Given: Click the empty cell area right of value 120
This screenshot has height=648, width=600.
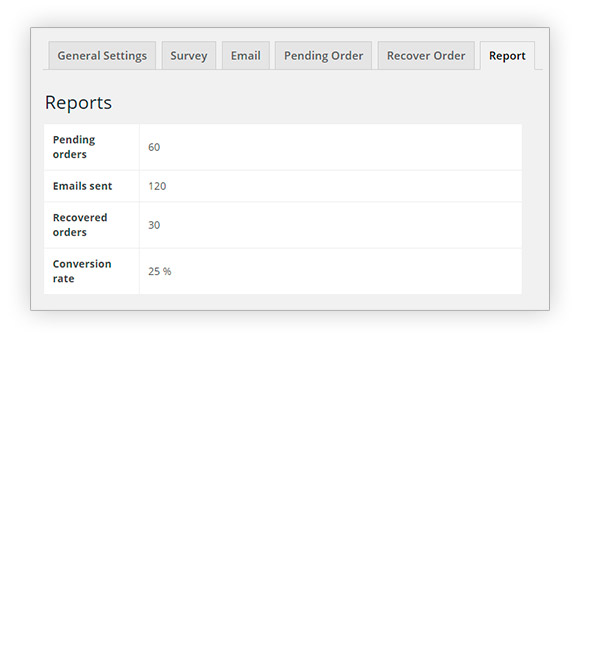Looking at the screenshot, I should point(350,186).
